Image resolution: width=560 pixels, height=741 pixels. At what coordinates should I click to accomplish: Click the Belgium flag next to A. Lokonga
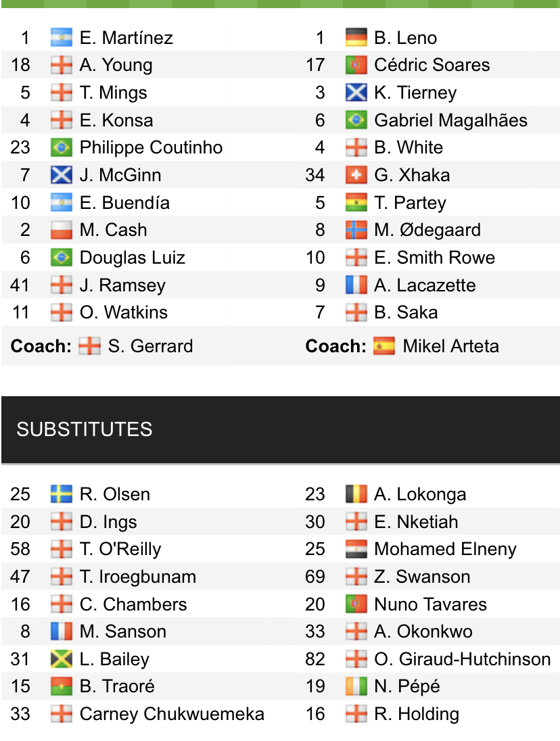356,494
